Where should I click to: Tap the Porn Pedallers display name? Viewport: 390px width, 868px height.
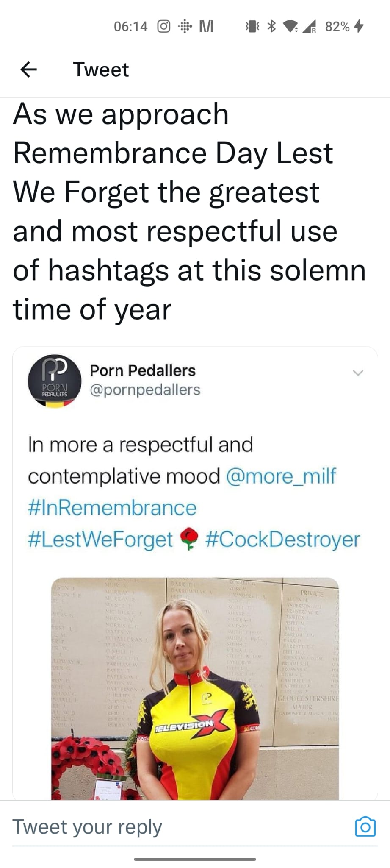pyautogui.click(x=143, y=370)
